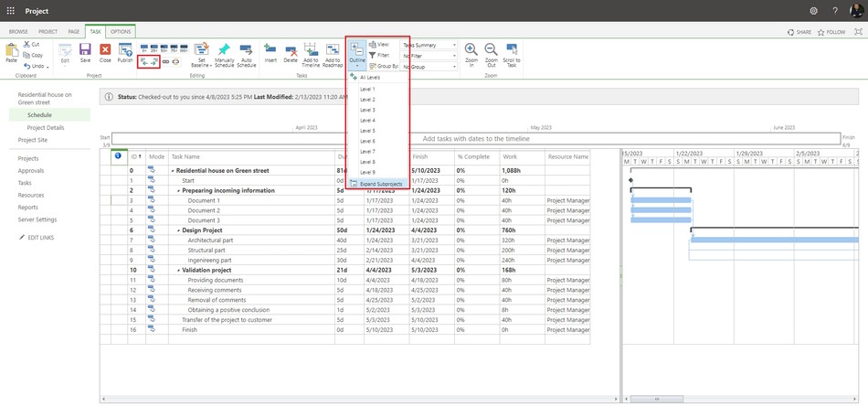Click the SHARE button
Image resolution: width=868 pixels, height=406 pixels.
pos(799,32)
